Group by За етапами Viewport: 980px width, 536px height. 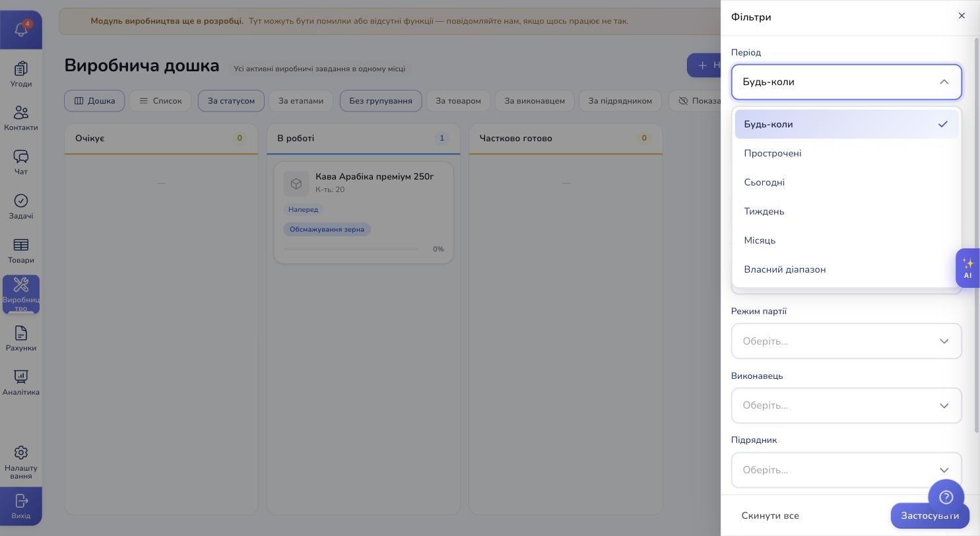tap(301, 101)
